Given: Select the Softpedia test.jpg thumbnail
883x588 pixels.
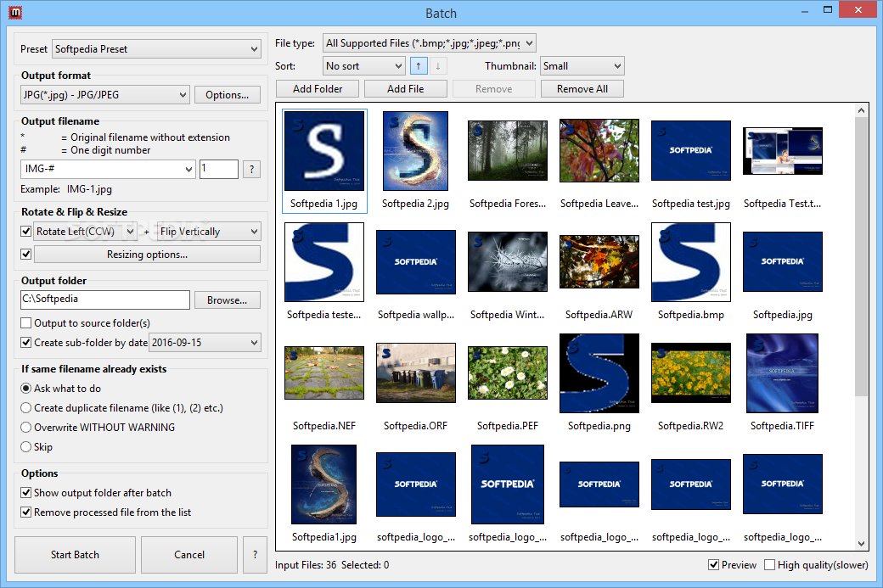Looking at the screenshot, I should point(691,151).
